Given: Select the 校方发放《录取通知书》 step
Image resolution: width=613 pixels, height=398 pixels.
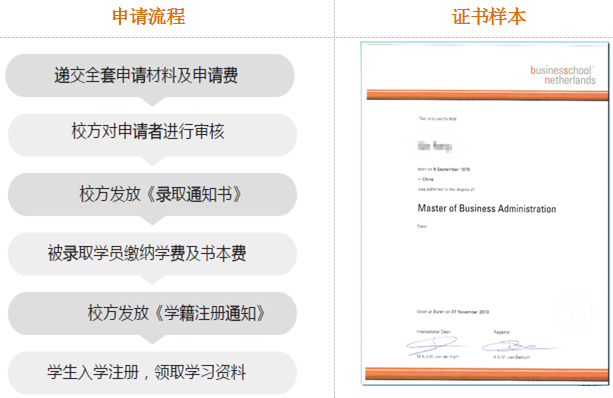Looking at the screenshot, I should tap(152, 194).
